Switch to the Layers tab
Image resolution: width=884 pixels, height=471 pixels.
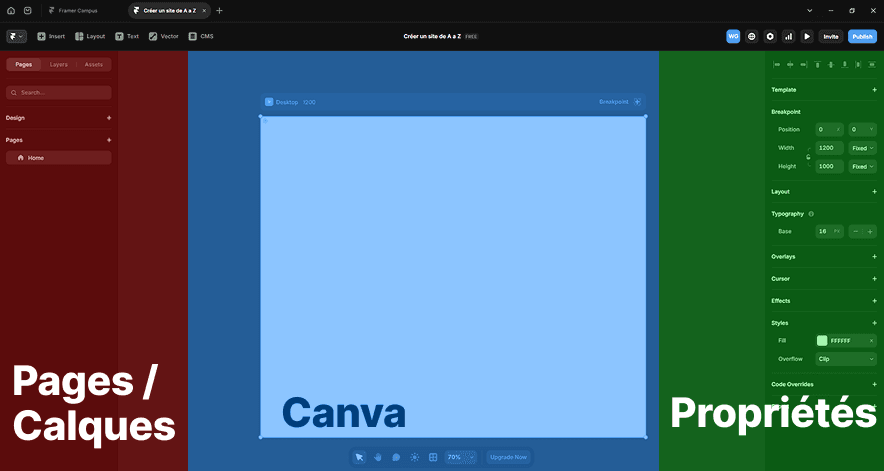pyautogui.click(x=59, y=64)
